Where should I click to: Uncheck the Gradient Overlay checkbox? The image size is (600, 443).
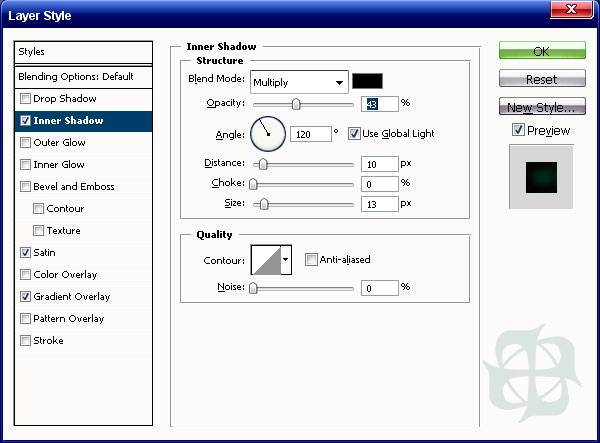25,296
